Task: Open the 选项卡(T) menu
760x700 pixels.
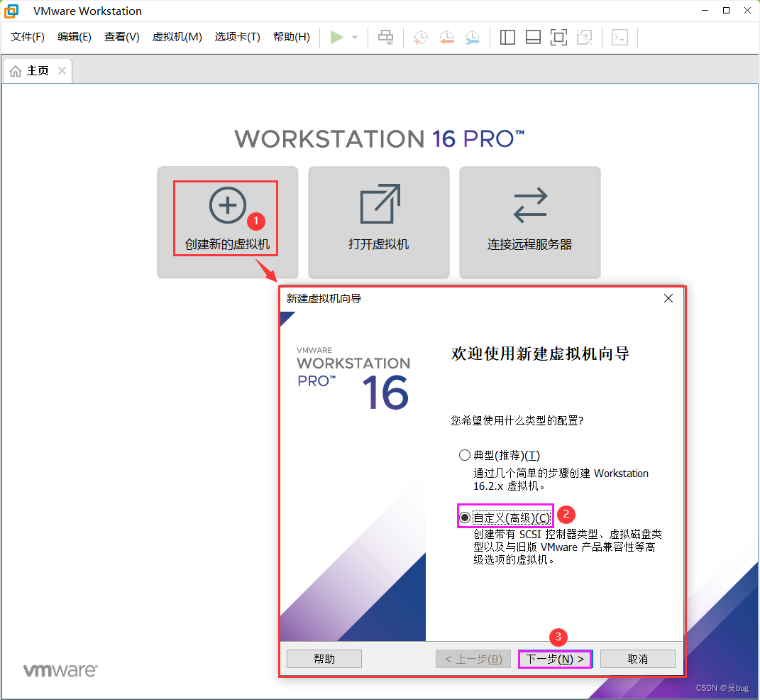Action: (238, 37)
